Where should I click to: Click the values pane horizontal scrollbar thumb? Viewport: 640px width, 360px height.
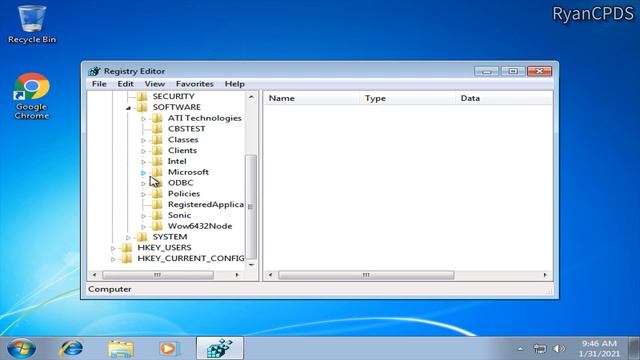[366, 275]
